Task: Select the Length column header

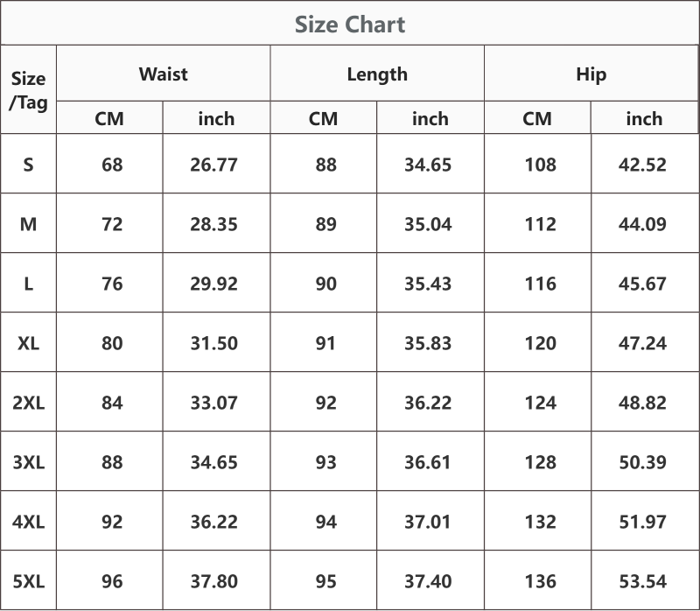Action: [x=377, y=74]
